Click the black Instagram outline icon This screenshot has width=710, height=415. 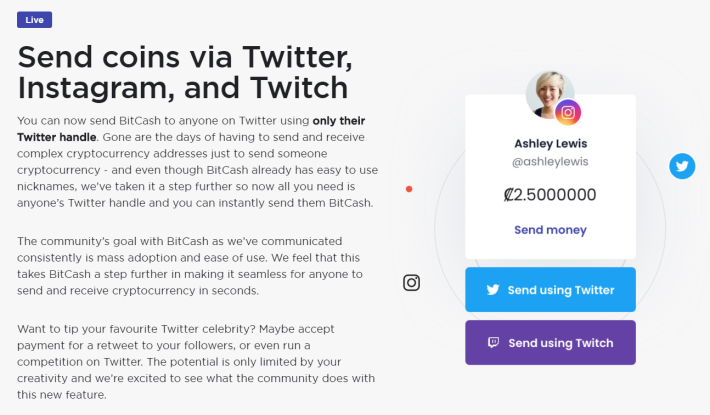[411, 283]
